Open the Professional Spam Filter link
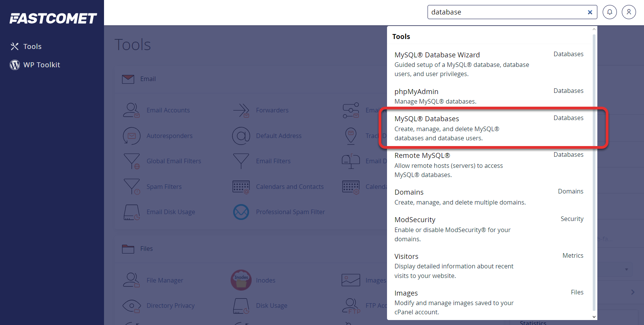 [x=290, y=212]
